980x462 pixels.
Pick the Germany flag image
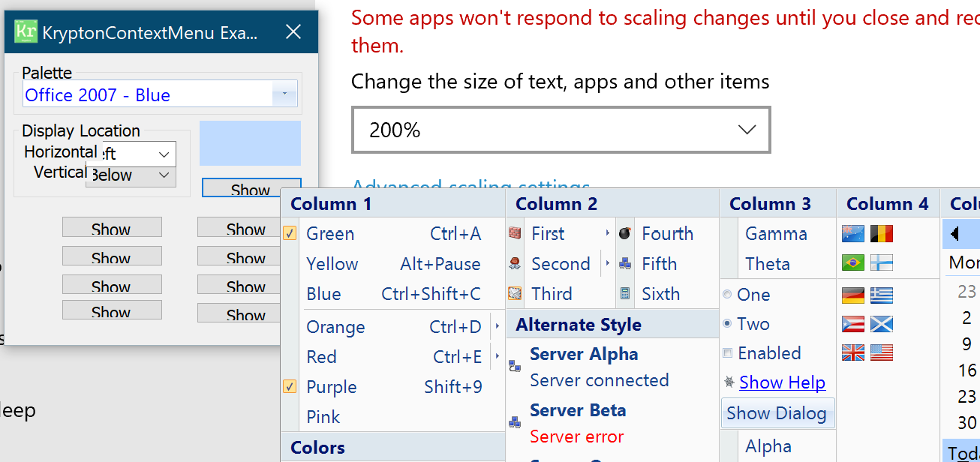click(853, 295)
